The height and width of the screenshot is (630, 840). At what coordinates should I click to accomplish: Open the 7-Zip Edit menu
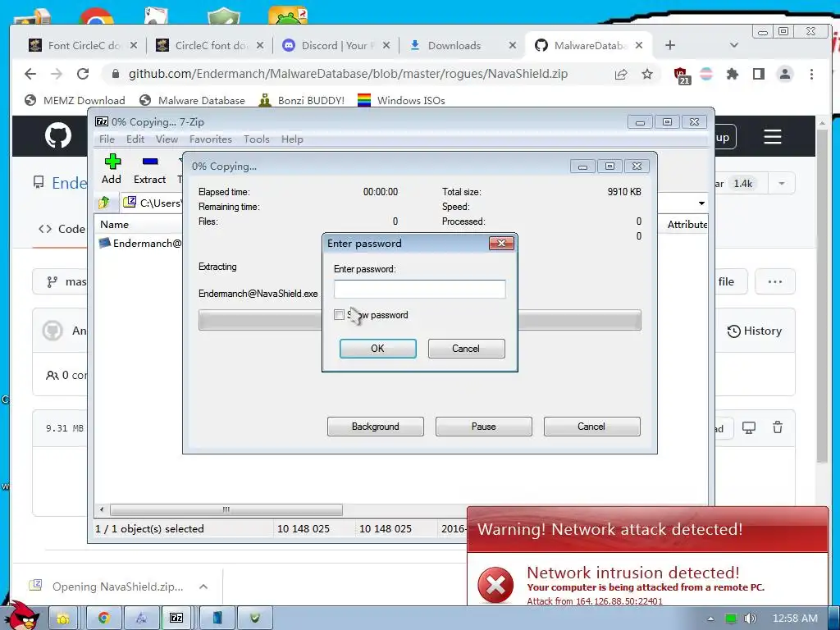[x=135, y=139]
